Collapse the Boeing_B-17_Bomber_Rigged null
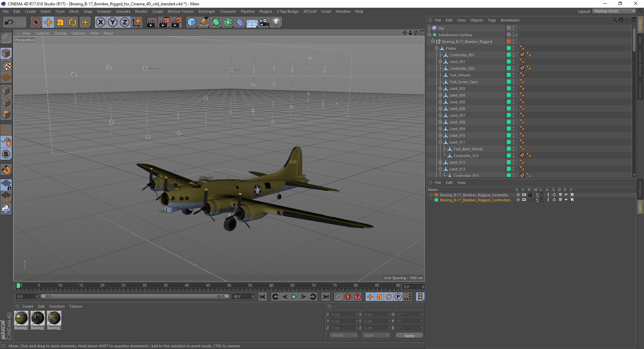 (x=433, y=42)
